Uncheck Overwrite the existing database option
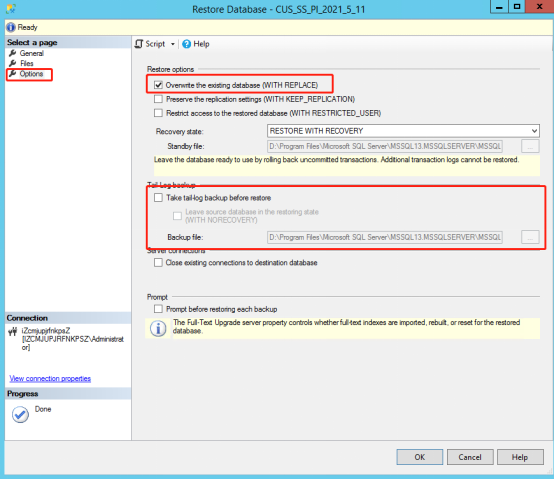Image resolution: width=554 pixels, height=480 pixels. click(158, 85)
